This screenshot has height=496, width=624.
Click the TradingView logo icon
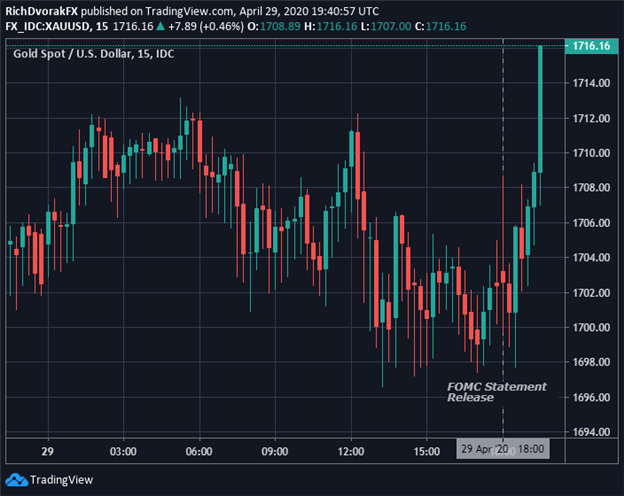[x=16, y=480]
